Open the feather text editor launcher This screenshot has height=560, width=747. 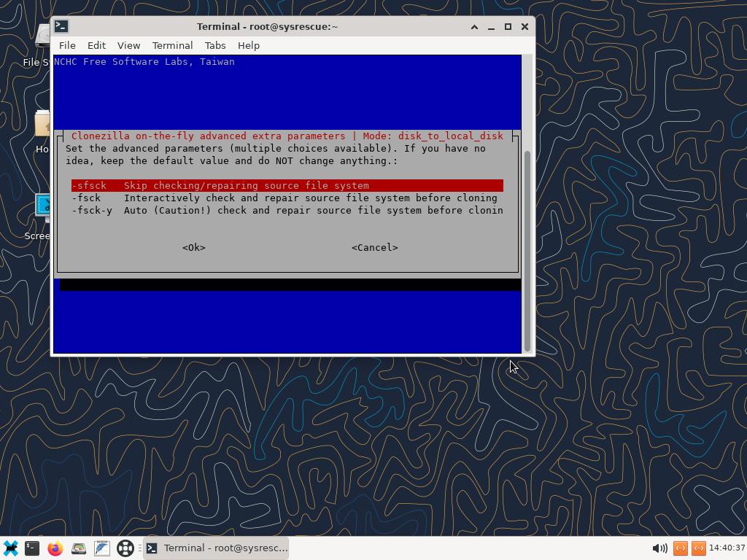[x=102, y=548]
